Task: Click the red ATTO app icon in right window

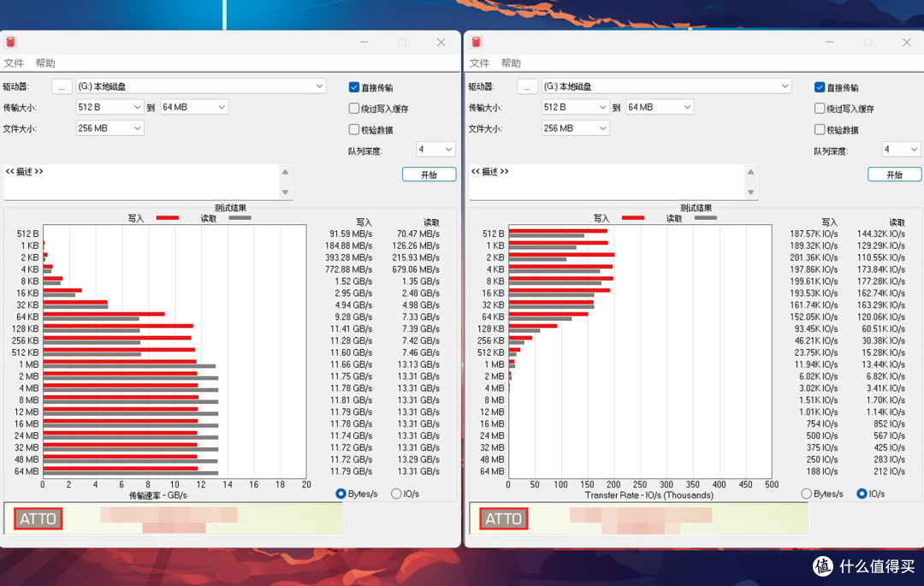Action: (x=477, y=42)
